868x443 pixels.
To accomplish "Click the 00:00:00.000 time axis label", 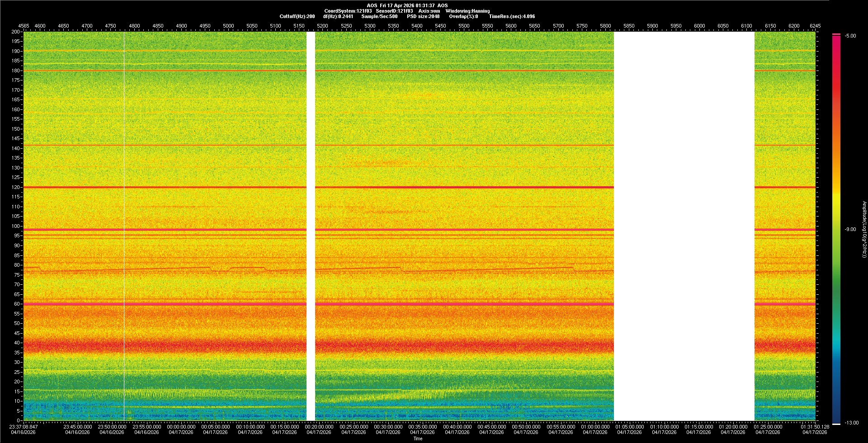I will click(x=181, y=427).
